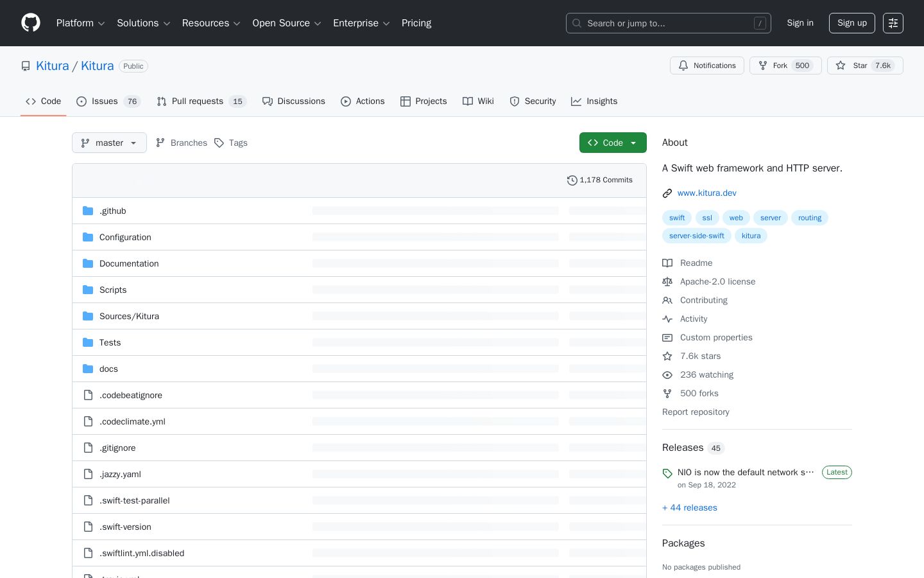Go to the Projects tab

[x=424, y=101]
